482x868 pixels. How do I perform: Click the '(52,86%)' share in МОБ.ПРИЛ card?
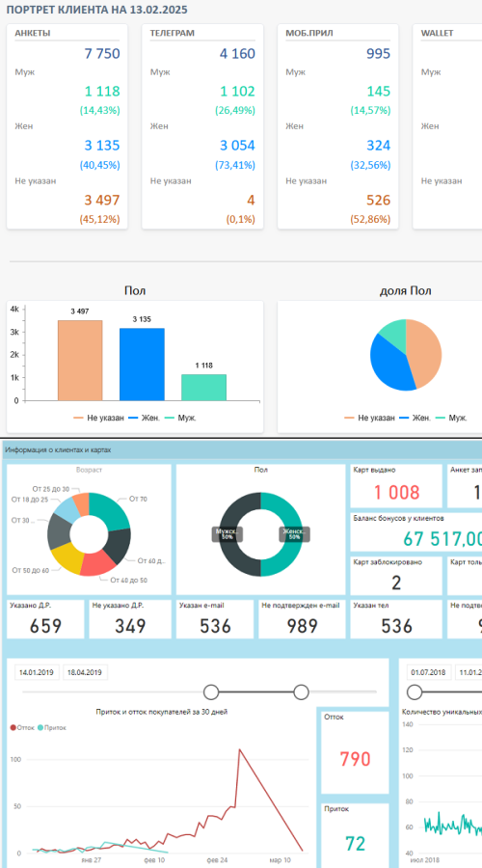370,219
